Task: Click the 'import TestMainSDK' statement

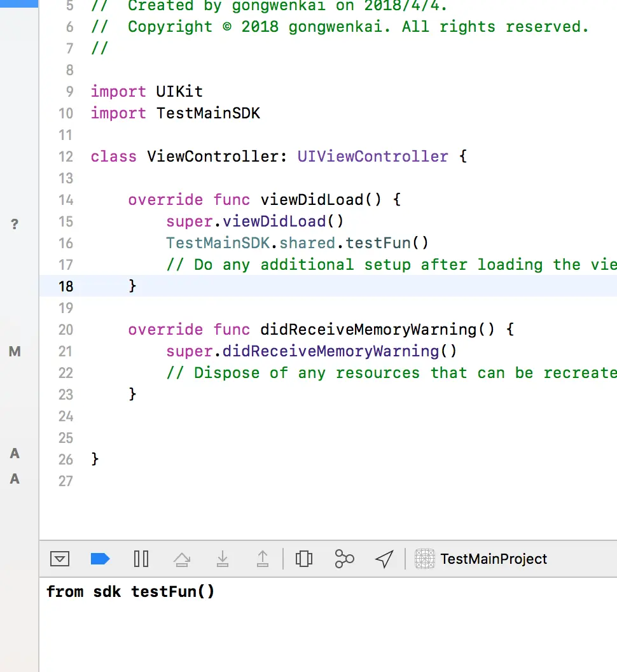Action: [x=176, y=113]
